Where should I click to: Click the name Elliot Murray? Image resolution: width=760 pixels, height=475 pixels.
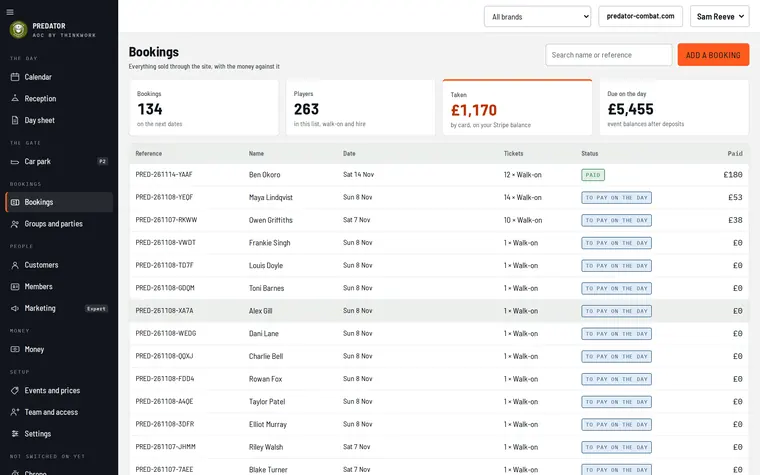268,425
